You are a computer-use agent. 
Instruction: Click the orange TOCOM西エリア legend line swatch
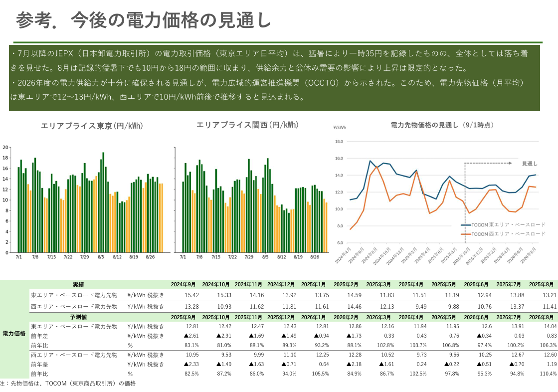465,233
